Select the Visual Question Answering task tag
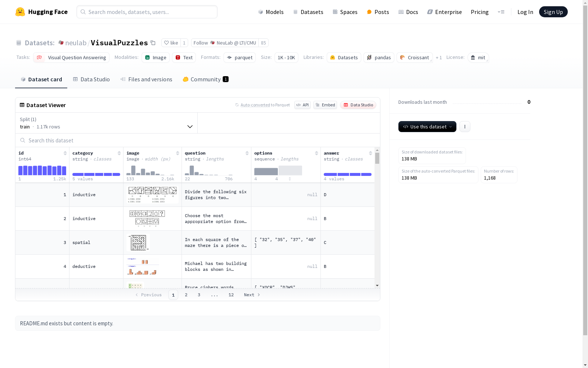 click(x=71, y=57)
